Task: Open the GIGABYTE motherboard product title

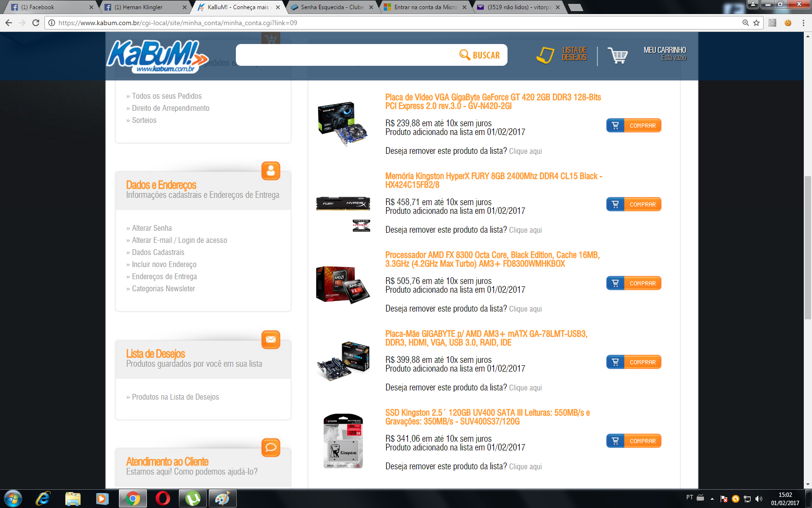Action: click(x=486, y=338)
